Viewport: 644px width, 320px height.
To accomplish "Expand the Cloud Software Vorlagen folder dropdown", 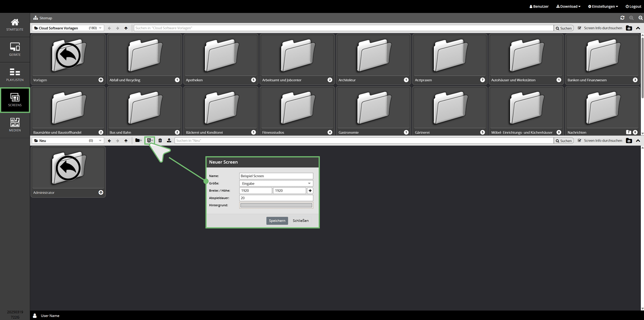I will coord(100,28).
